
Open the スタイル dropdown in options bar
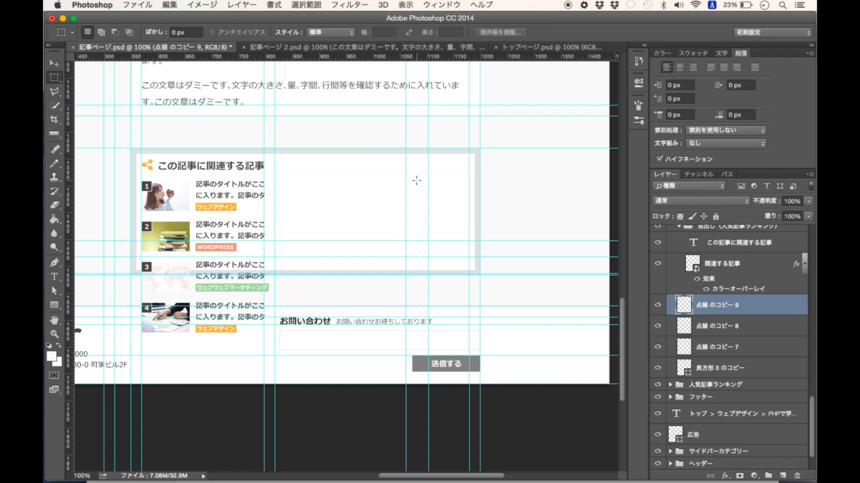(331, 32)
